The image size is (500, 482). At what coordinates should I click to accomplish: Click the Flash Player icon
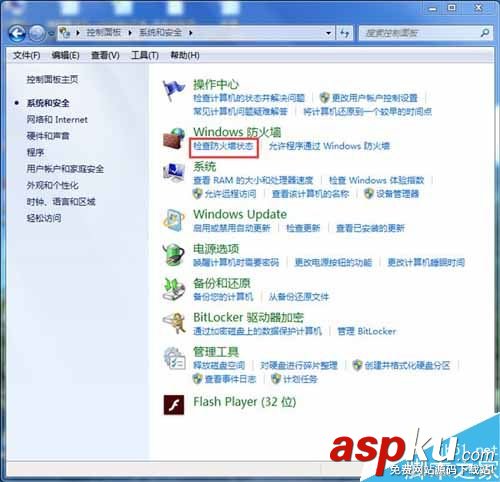[x=174, y=405]
